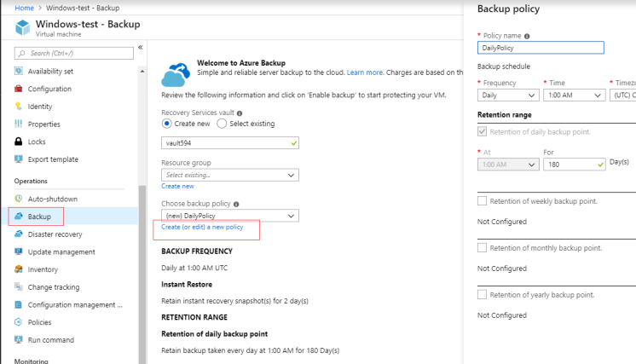Click Create new link under Resource group
Image resolution: width=636 pixels, height=364 pixels.
point(177,186)
